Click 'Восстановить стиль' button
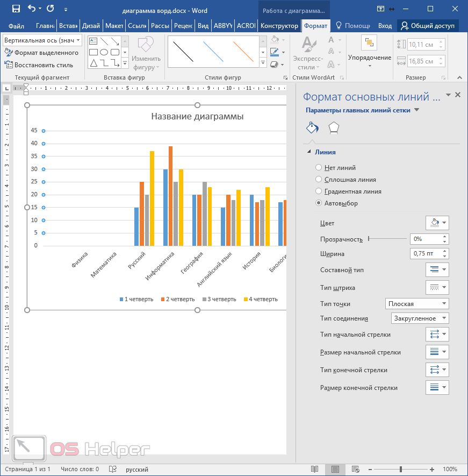 pos(39,65)
